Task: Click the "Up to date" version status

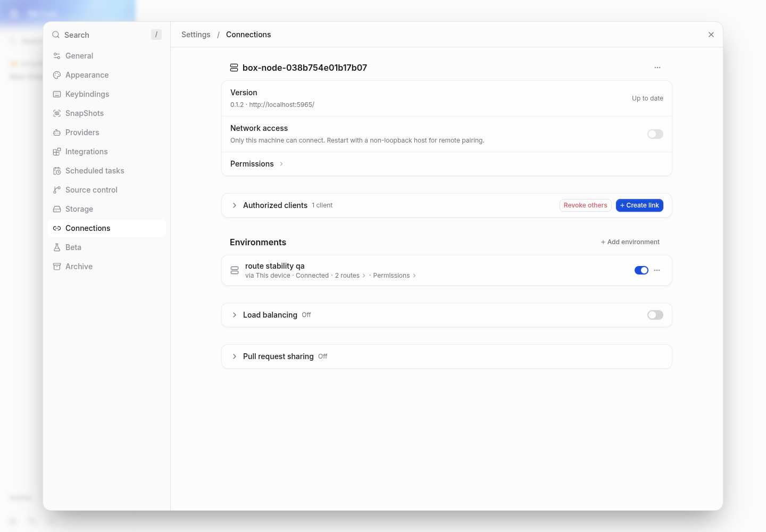Action: pyautogui.click(x=647, y=98)
